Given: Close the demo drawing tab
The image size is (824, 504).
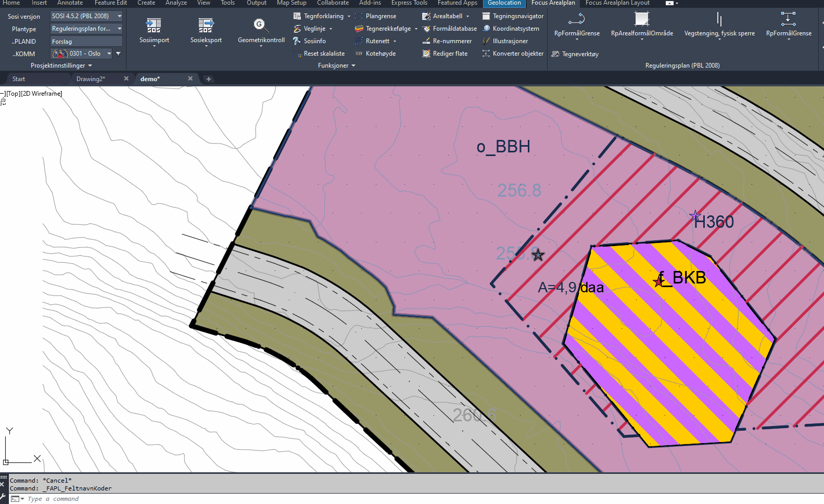Looking at the screenshot, I should tap(190, 79).
